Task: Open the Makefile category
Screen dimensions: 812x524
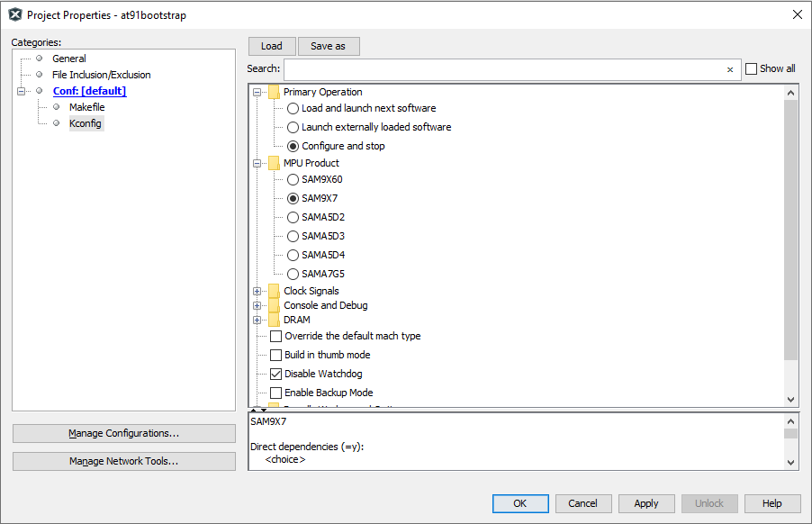Action: (x=86, y=107)
